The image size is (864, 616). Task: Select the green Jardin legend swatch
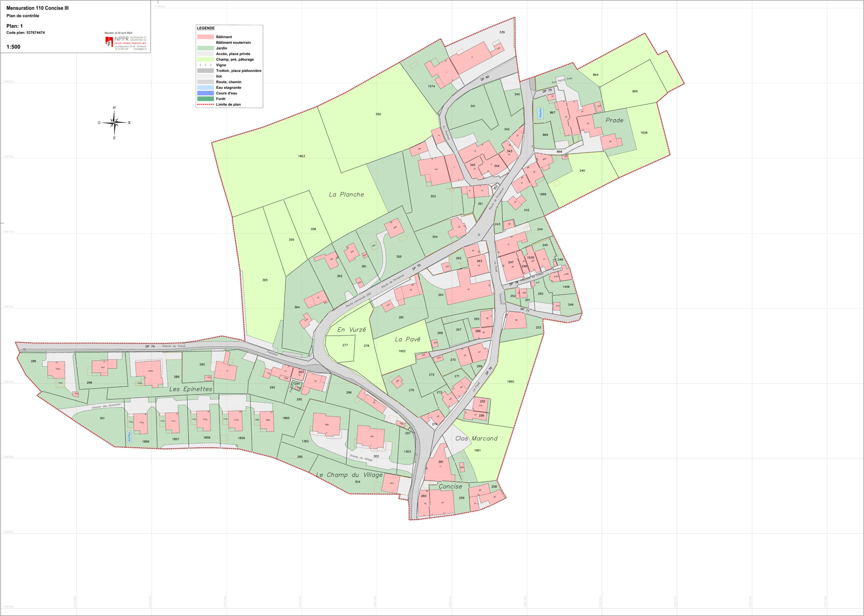[205, 48]
